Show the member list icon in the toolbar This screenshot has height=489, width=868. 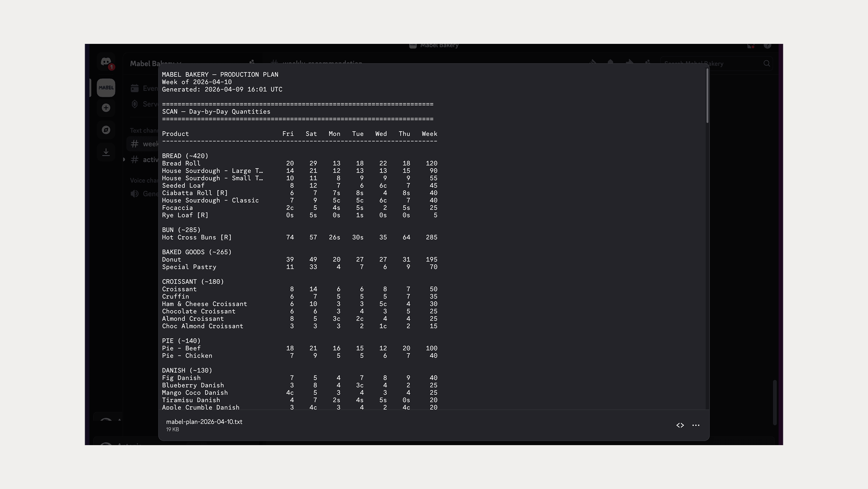point(647,63)
